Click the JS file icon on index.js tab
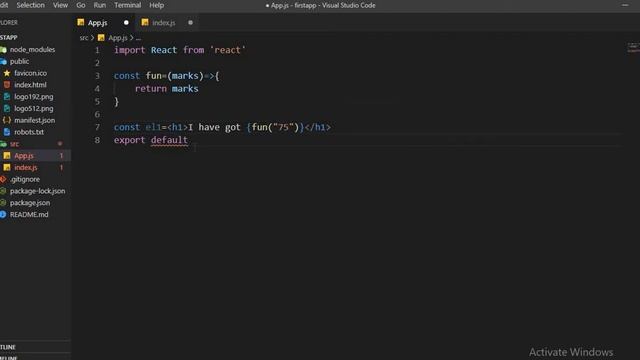Viewport: 640px width, 360px height. [x=145, y=22]
